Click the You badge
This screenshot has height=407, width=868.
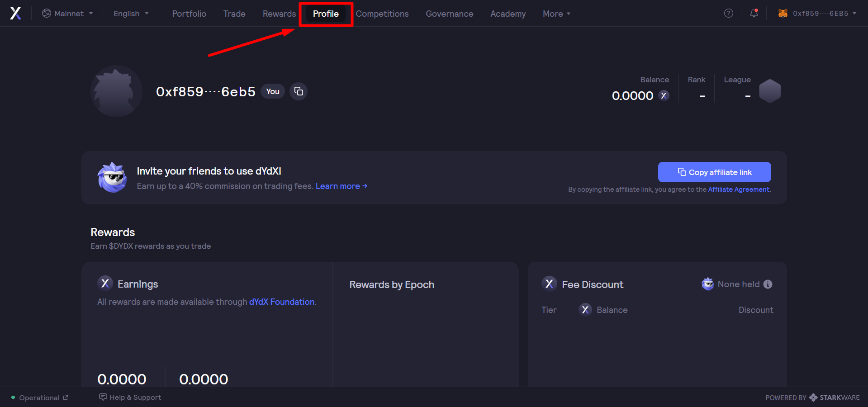click(x=273, y=91)
